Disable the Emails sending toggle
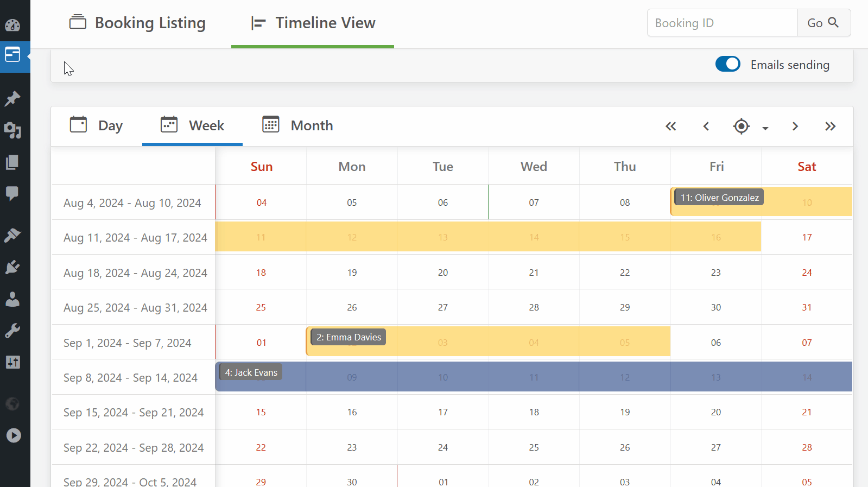Screen dimensions: 868x487 [728, 64]
